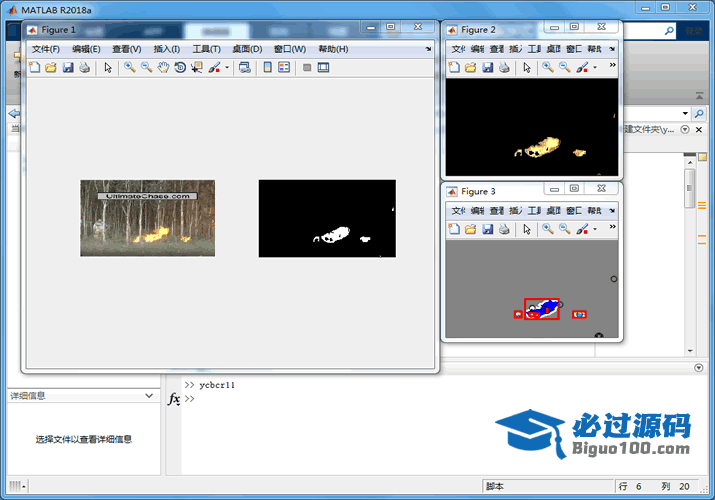Open 工具(T) menu in Figure 1
The image size is (715, 500).
point(206,49)
